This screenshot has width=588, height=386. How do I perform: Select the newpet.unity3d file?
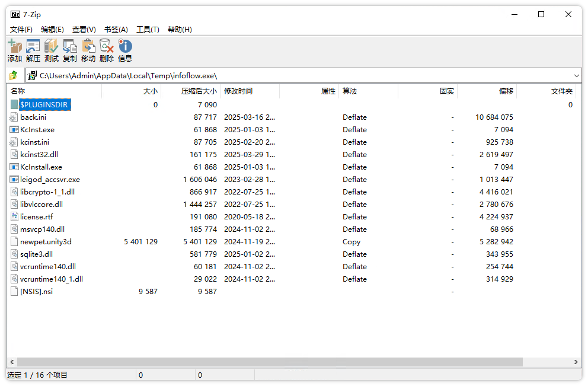pyautogui.click(x=46, y=242)
